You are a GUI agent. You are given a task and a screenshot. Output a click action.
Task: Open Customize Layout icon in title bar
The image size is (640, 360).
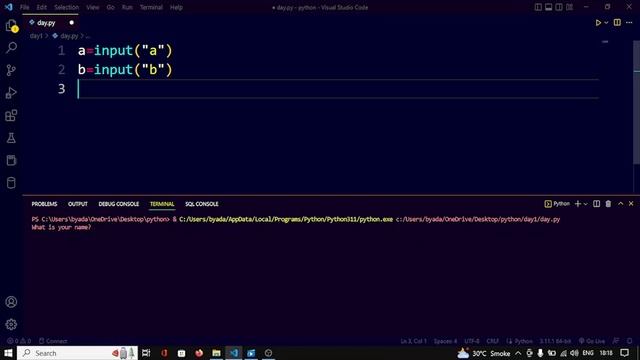tap(569, 7)
